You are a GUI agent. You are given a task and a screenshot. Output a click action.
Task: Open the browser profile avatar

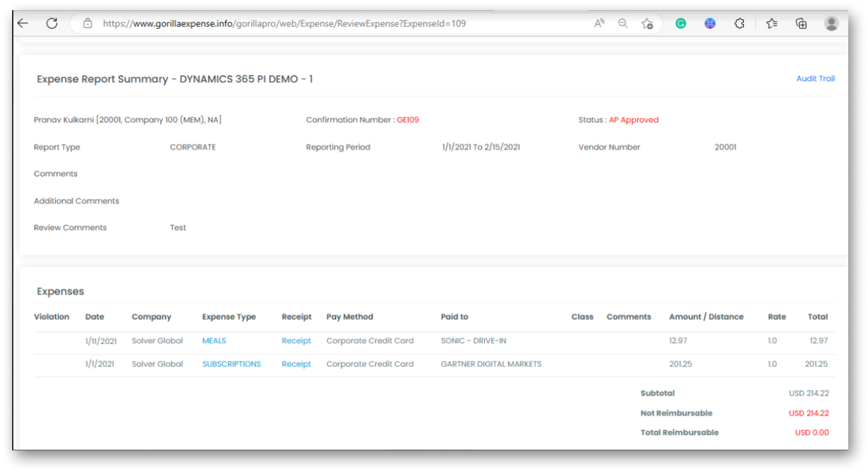pyautogui.click(x=831, y=24)
